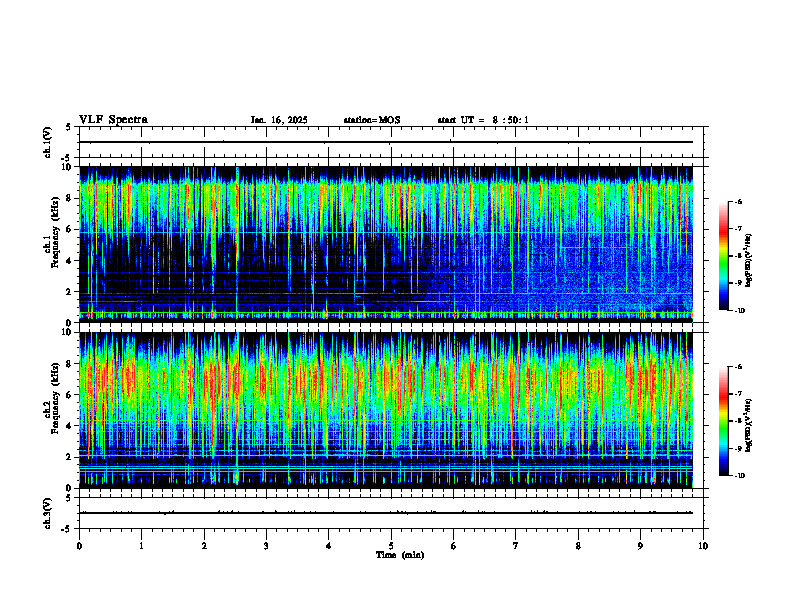Image resolution: width=792 pixels, height=612 pixels.
Task: Click the "ch.3(V)" axis label
Action: pyautogui.click(x=47, y=513)
